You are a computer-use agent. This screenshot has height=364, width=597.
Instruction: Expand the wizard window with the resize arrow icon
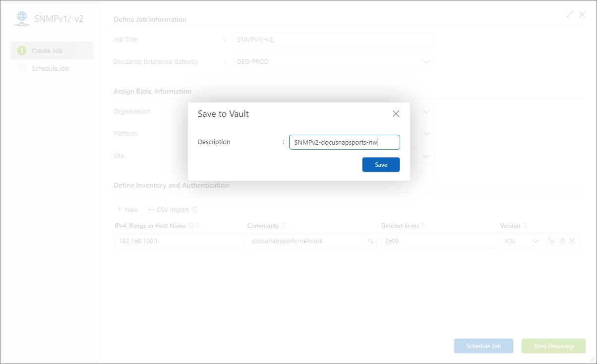point(570,14)
